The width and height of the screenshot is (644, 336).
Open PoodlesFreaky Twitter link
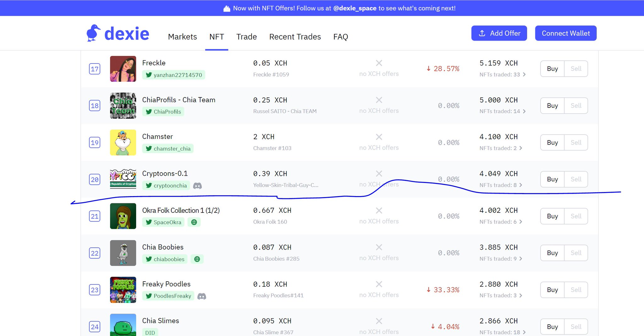coord(168,296)
